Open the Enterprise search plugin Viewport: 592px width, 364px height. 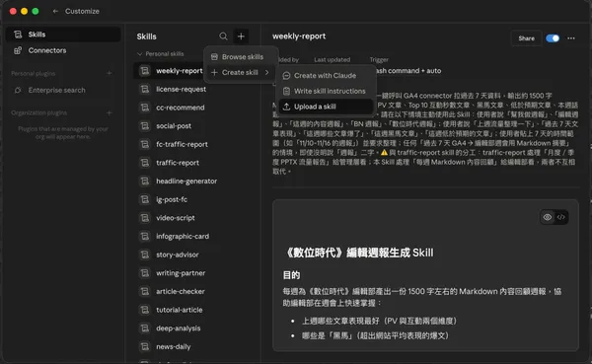pos(63,90)
